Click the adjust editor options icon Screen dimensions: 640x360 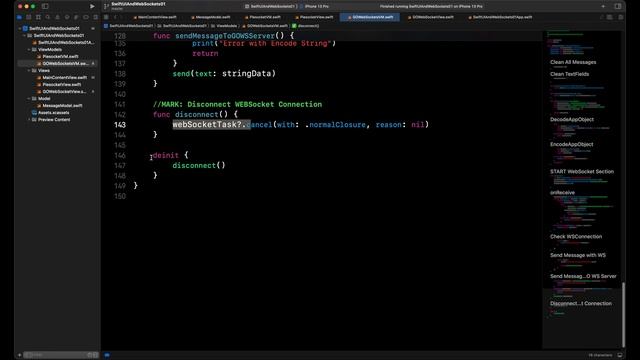(x=609, y=17)
